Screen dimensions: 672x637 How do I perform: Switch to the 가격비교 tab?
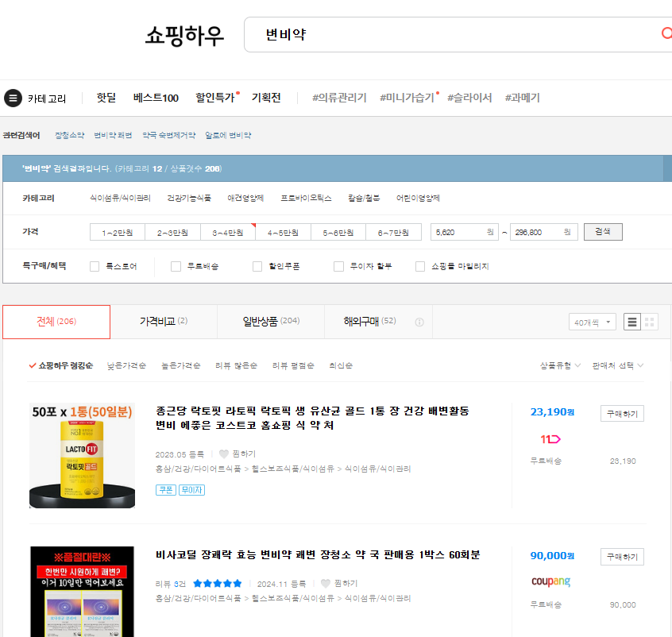164,322
